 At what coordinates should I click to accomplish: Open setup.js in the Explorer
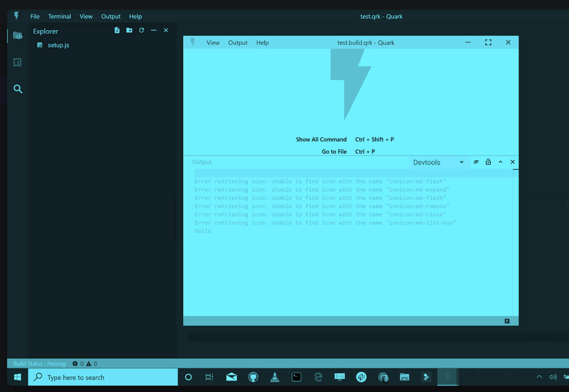(x=58, y=45)
